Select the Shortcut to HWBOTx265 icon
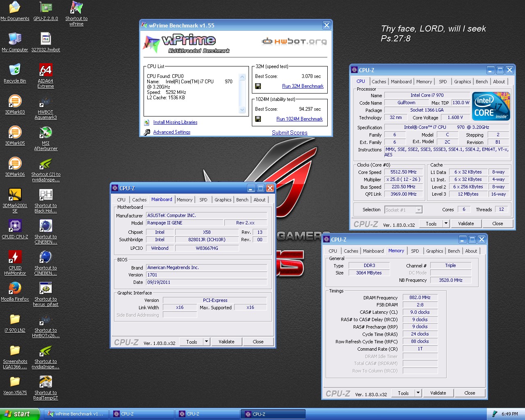The width and height of the screenshot is (525, 420). [46, 325]
